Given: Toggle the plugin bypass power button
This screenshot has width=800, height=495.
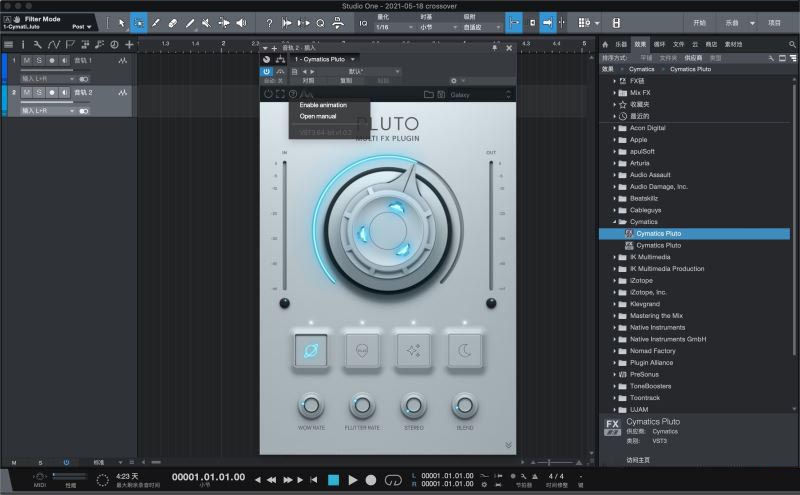Looking at the screenshot, I should pyautogui.click(x=266, y=71).
